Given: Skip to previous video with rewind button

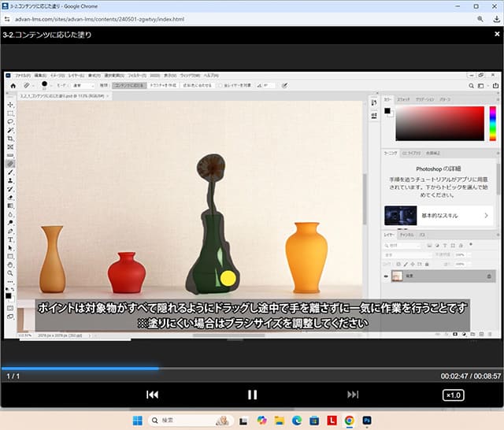Looking at the screenshot, I should 152,395.
